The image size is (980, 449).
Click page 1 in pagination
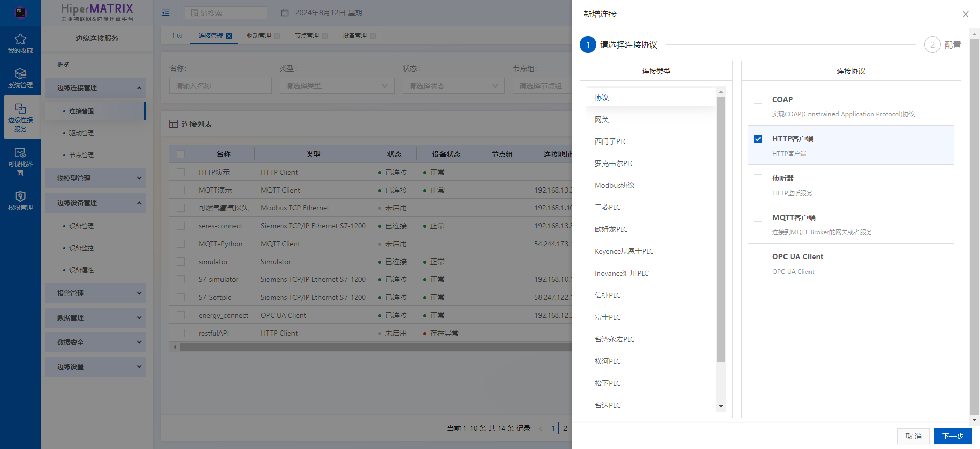pos(553,428)
